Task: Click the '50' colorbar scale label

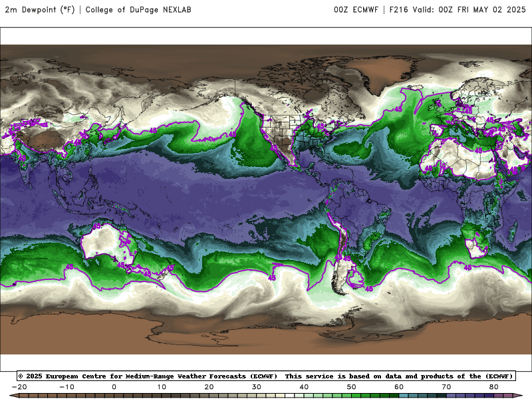Action: 352,387
